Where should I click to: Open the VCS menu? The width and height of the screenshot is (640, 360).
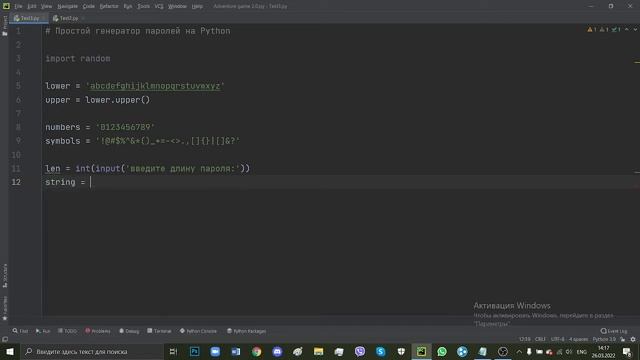pyautogui.click(x=159, y=6)
